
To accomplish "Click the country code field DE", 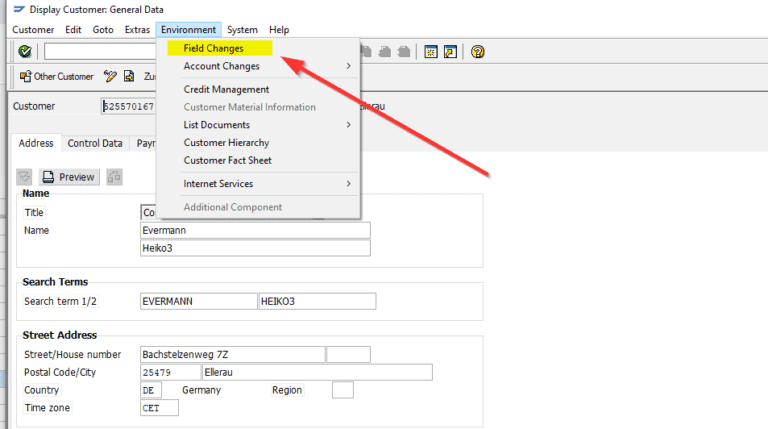I will click(x=151, y=390).
